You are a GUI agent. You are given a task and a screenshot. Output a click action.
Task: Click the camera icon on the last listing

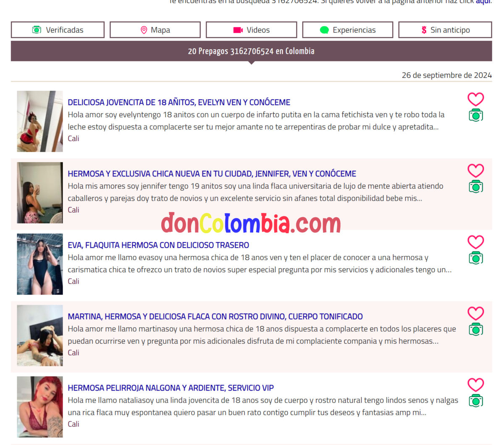click(475, 401)
